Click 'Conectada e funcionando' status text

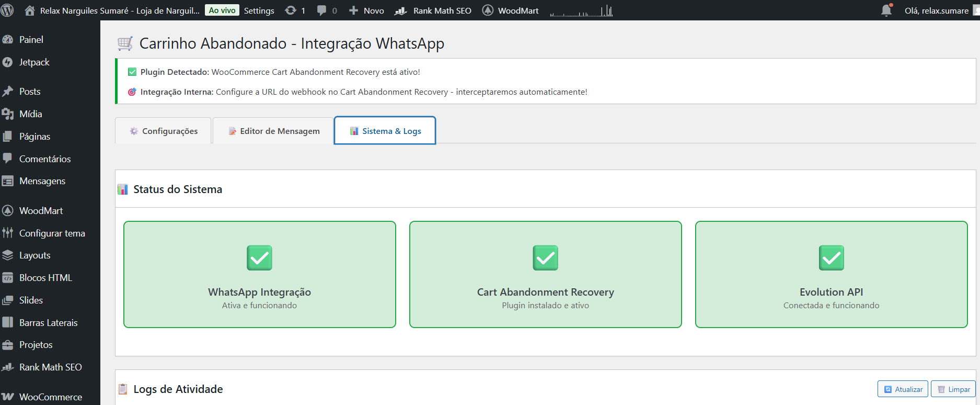click(831, 306)
